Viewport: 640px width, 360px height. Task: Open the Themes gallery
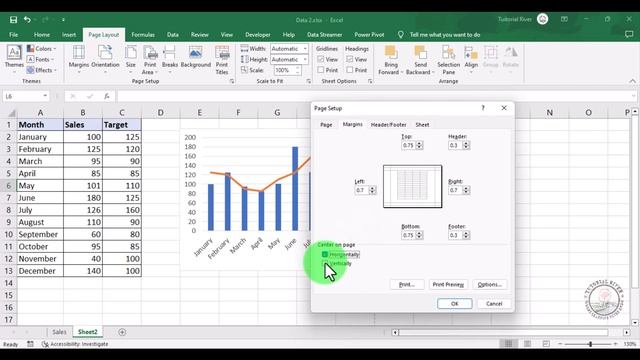[x=14, y=59]
